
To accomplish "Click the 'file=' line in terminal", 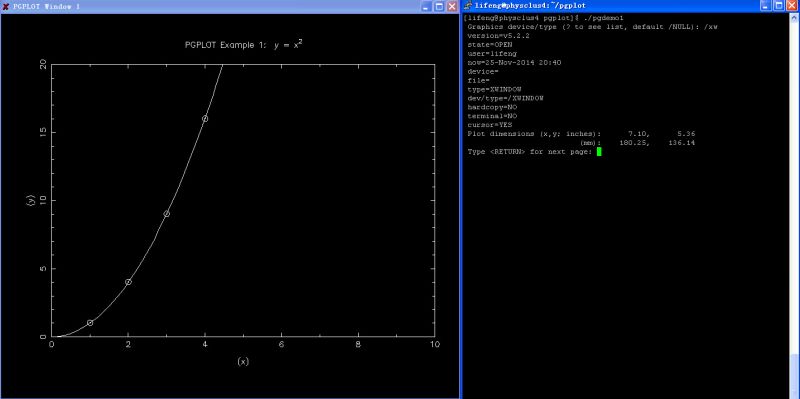I will (479, 80).
